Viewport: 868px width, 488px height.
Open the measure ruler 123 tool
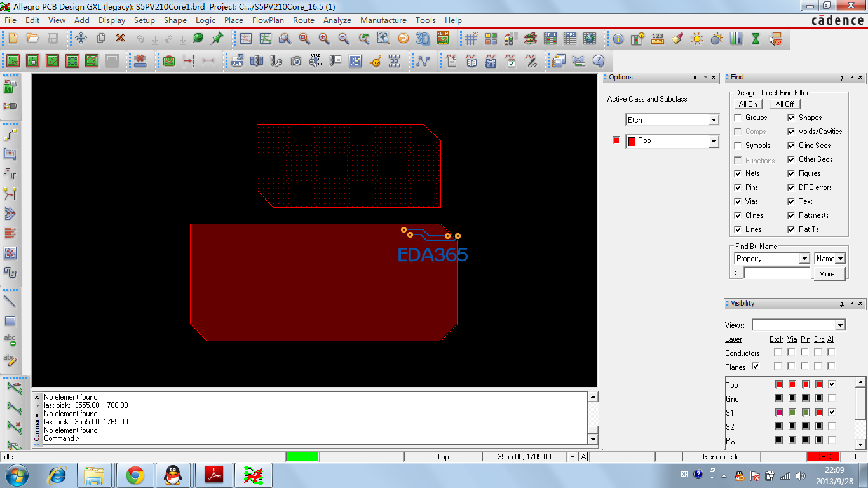(x=658, y=39)
